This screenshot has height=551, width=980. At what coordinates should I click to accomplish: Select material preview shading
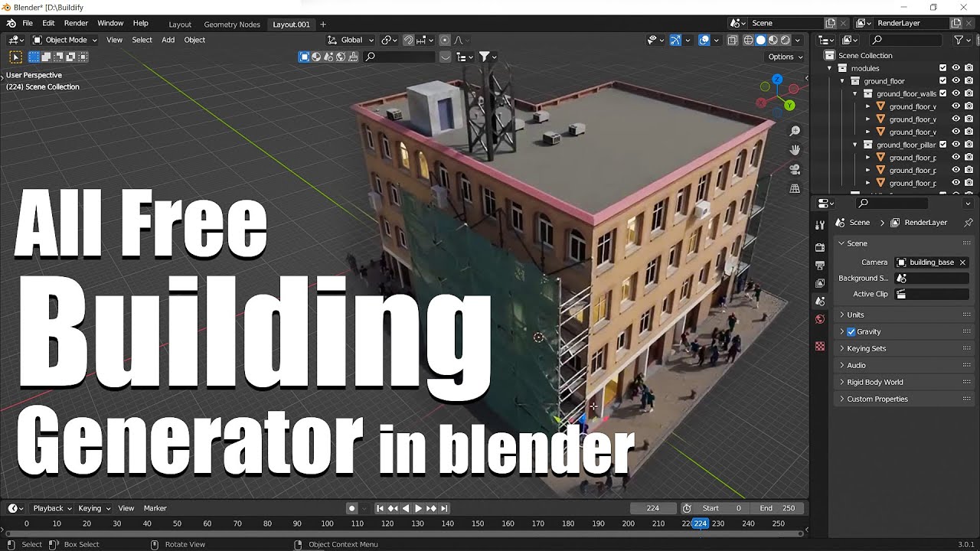pyautogui.click(x=773, y=40)
